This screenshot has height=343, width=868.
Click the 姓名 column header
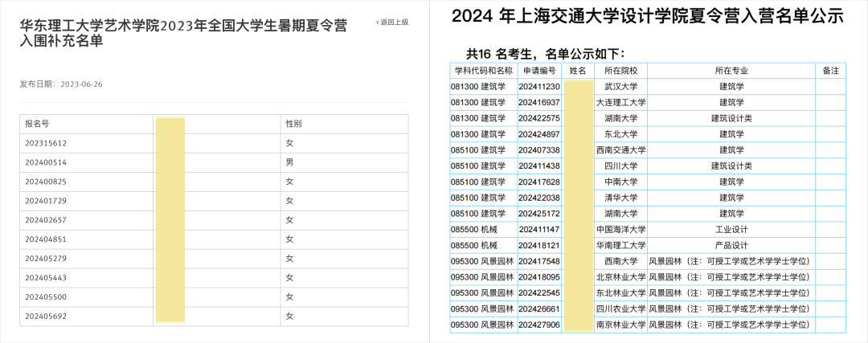578,71
